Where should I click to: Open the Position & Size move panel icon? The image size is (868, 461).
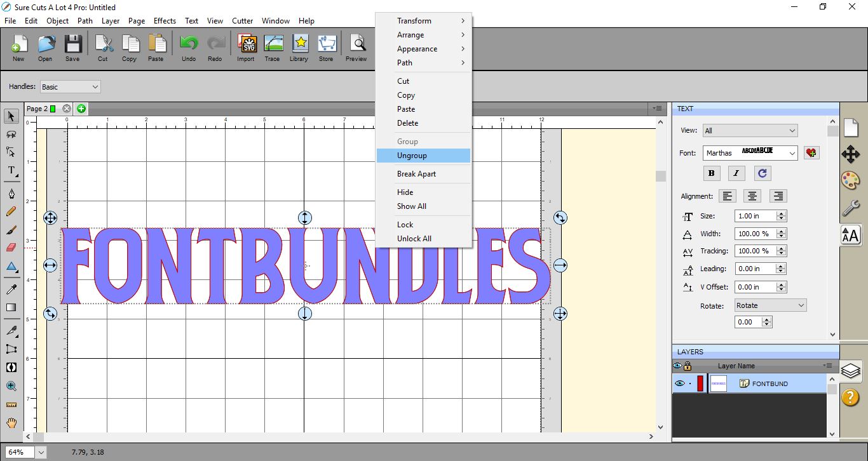pyautogui.click(x=851, y=154)
